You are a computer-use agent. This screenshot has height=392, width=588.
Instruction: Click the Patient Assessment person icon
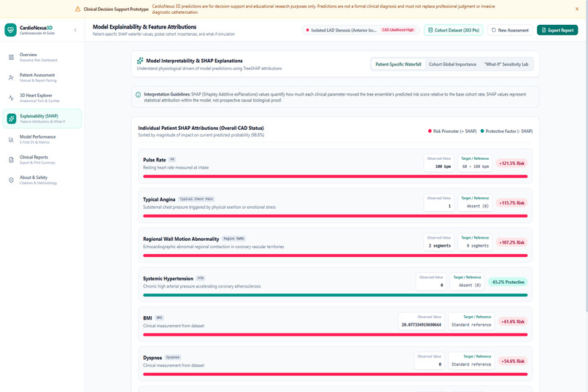[11, 77]
